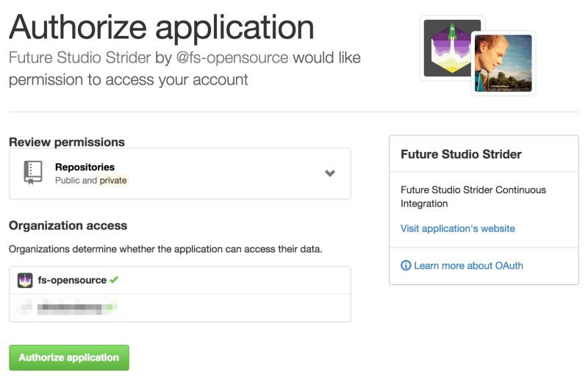Click the info icon beside OAuth link

point(406,265)
